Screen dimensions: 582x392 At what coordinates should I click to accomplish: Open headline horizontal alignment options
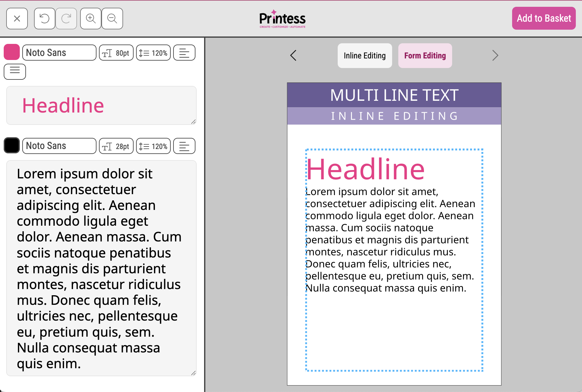184,53
